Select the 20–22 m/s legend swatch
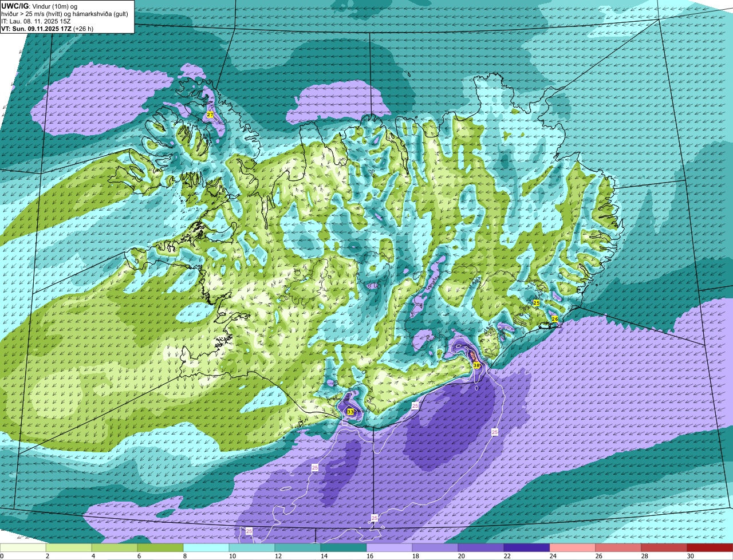Image resolution: width=733 pixels, height=560 pixels. (481, 548)
